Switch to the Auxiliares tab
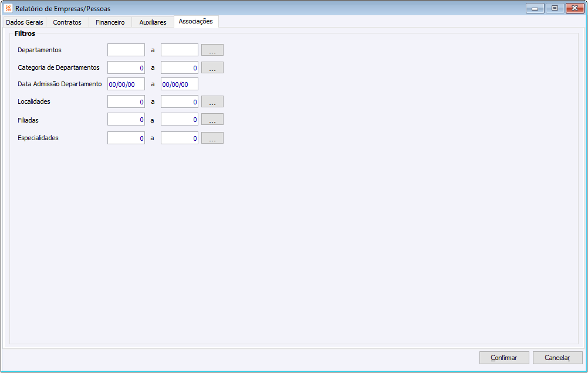588x373 pixels. point(153,22)
